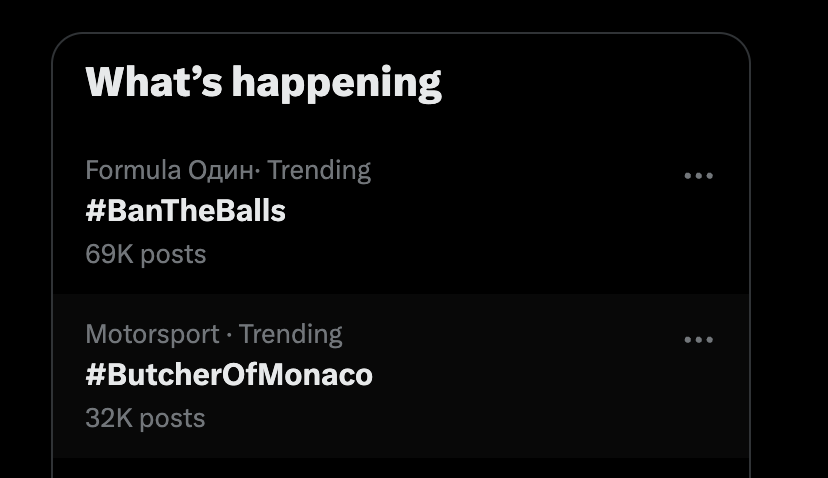The image size is (828, 478).
Task: Click Trending text beside Formula Один
Action: 319,170
